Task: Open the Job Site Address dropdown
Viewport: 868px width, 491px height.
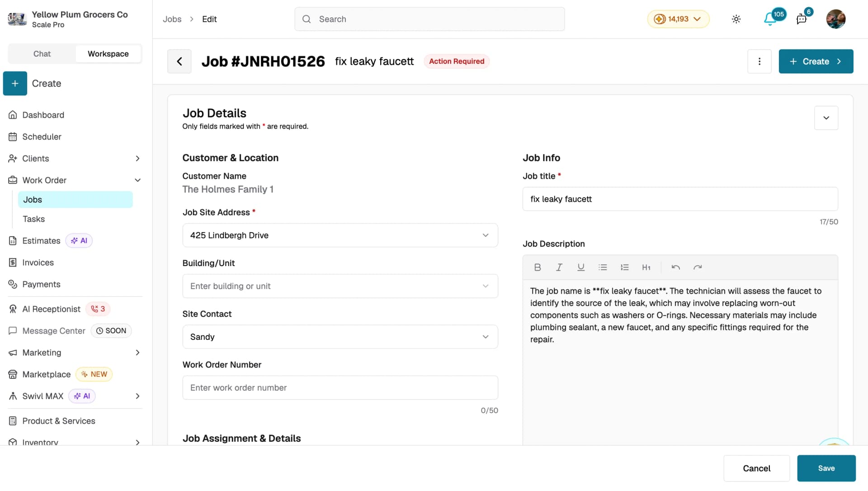Action: click(x=340, y=235)
